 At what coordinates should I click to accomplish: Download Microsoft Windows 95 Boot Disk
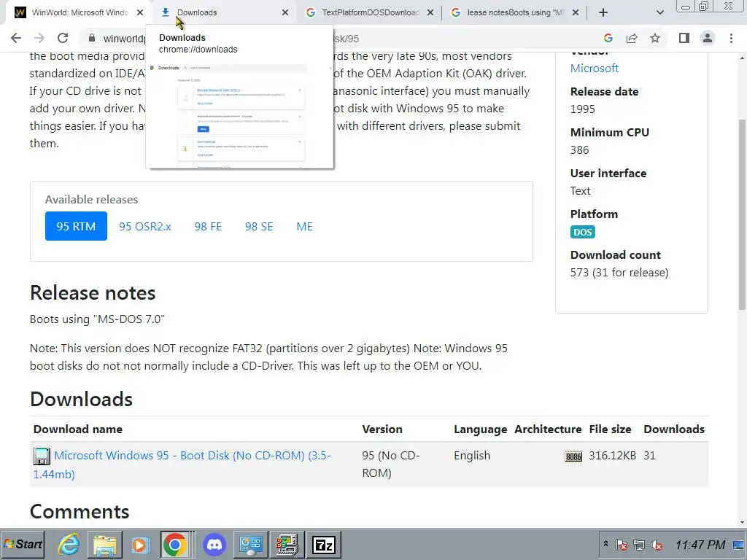pyautogui.click(x=182, y=464)
